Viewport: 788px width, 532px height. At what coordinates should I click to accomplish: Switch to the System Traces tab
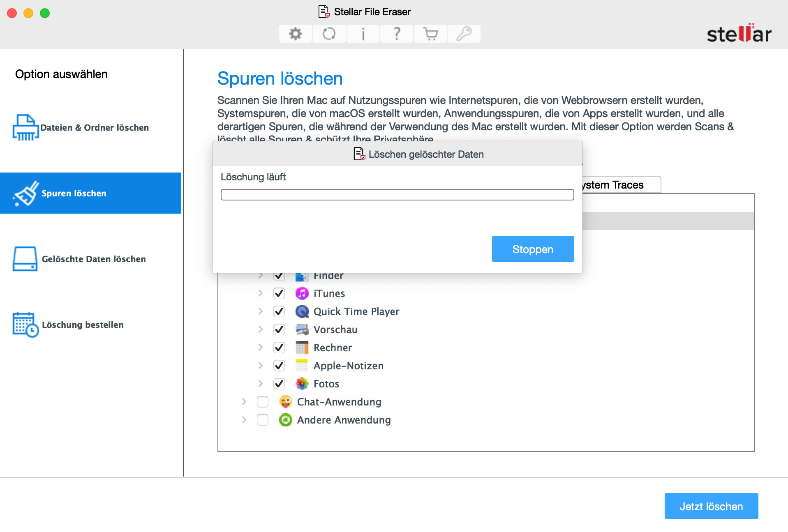click(622, 185)
